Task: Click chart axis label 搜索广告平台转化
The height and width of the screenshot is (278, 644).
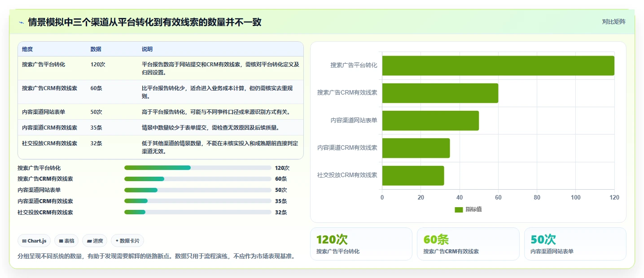Action: (x=354, y=65)
